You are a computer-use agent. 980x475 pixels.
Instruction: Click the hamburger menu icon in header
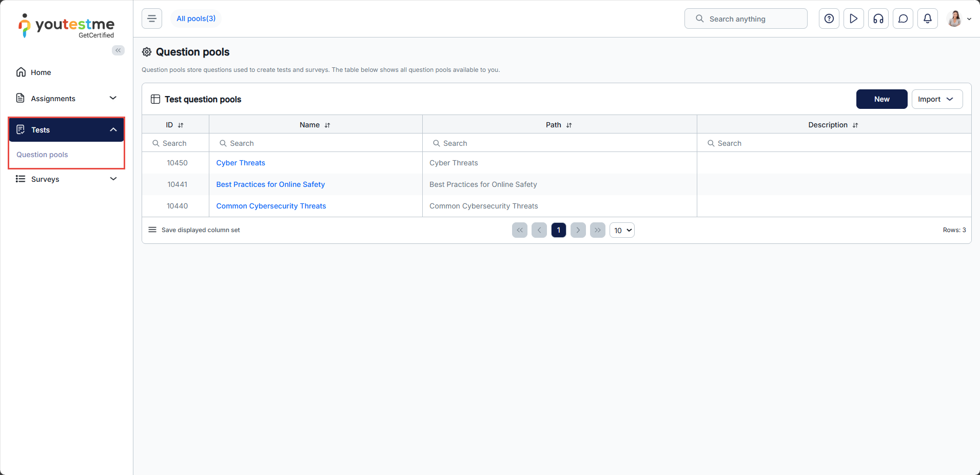[x=152, y=18]
